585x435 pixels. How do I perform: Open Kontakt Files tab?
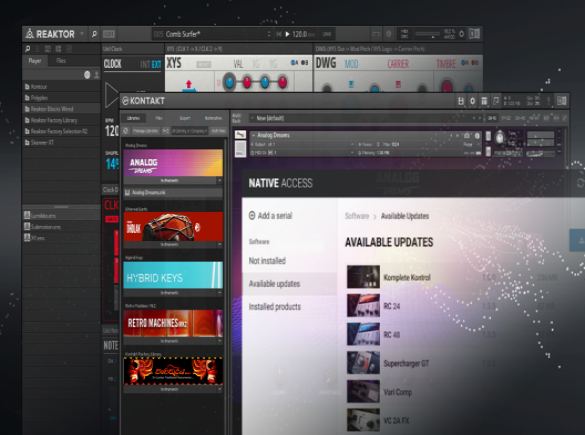tap(159, 118)
